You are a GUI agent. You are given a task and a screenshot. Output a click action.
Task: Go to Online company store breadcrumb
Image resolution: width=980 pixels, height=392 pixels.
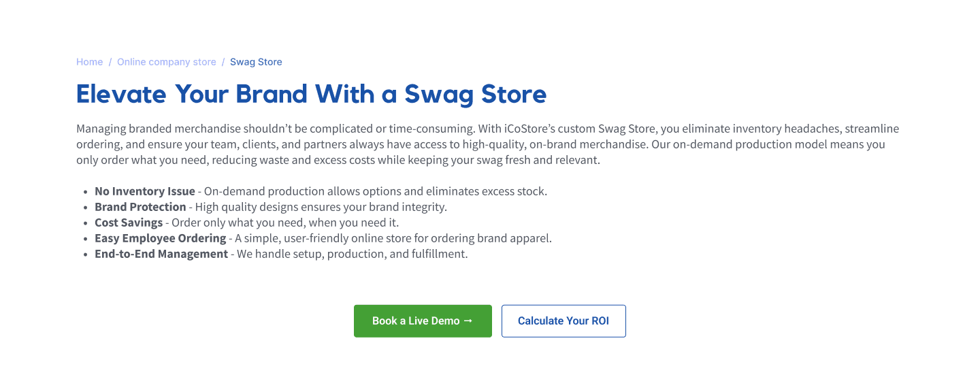167,62
